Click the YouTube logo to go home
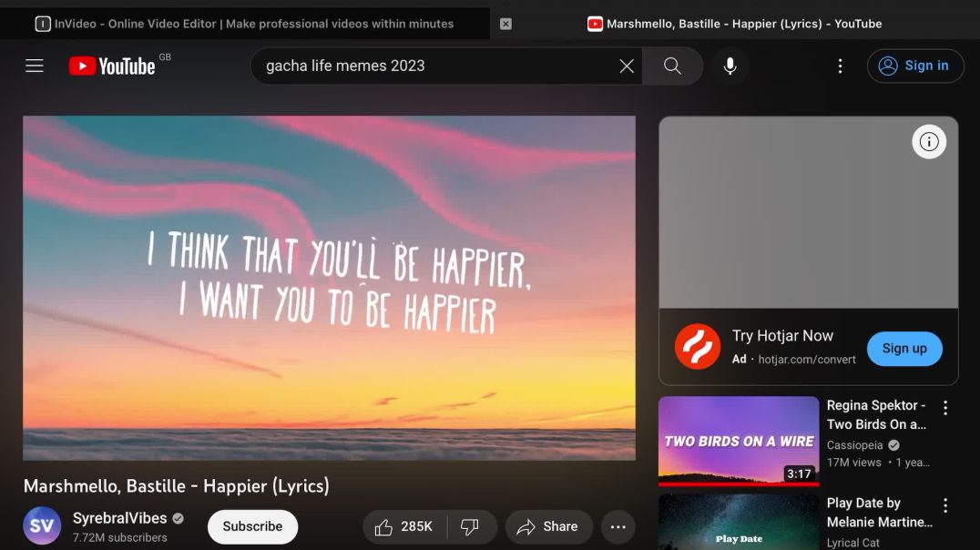Image resolution: width=980 pixels, height=550 pixels. coord(112,66)
